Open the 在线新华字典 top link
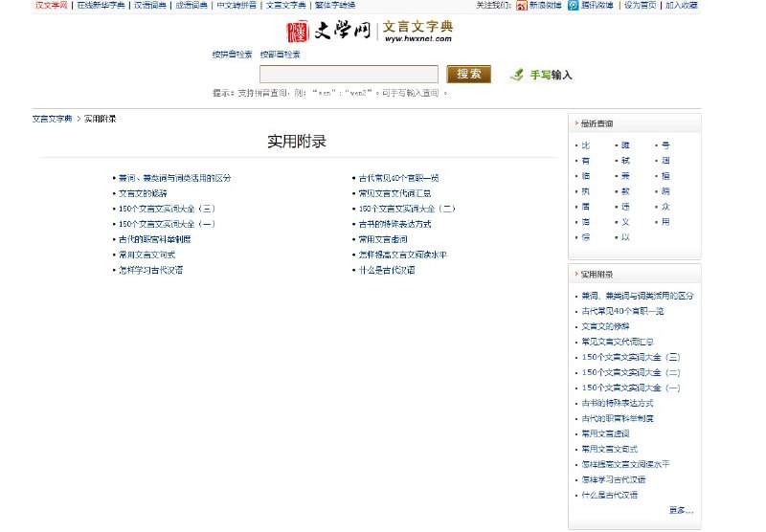This screenshot has width=766, height=532. click(101, 6)
